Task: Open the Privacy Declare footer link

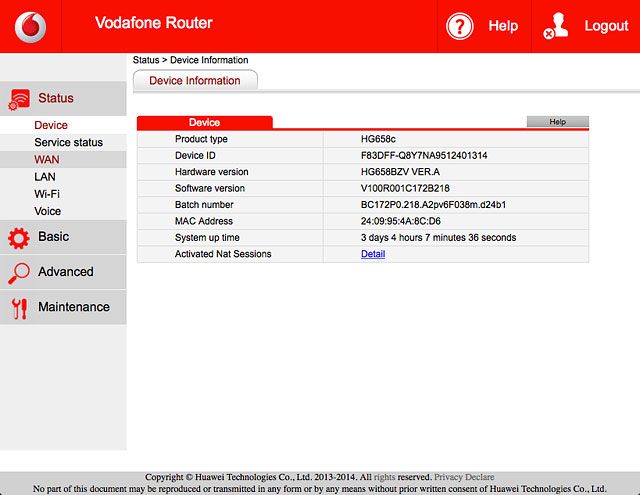Action: [464, 477]
